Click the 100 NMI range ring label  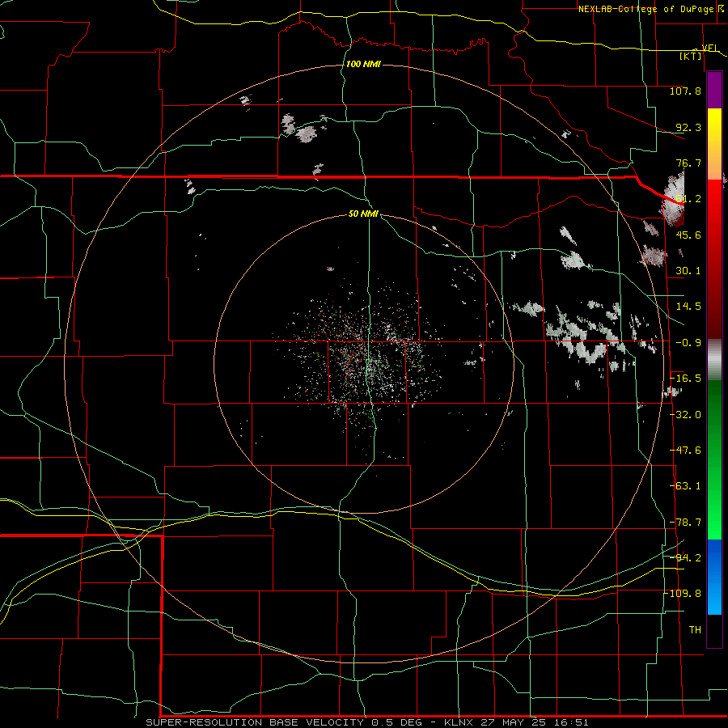click(x=363, y=64)
